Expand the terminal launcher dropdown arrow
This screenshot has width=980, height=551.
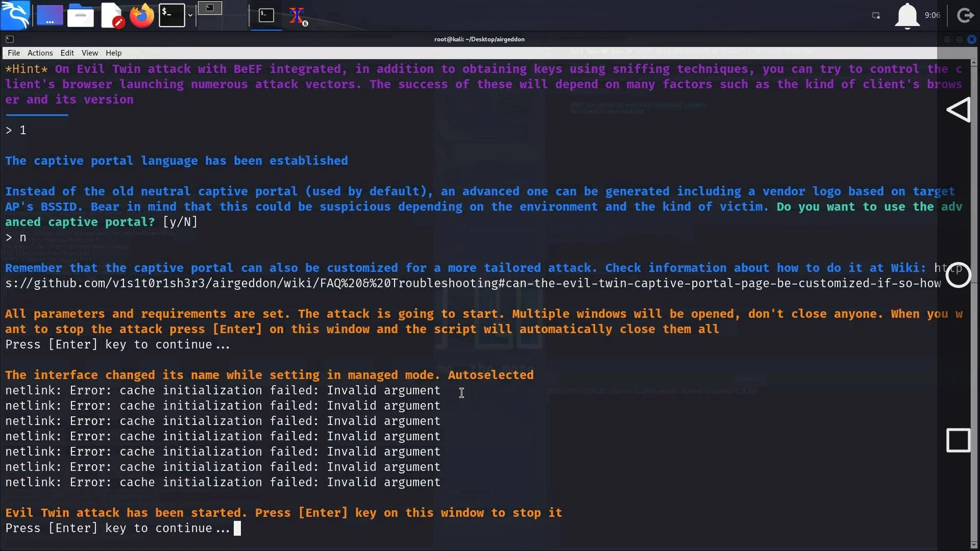[190, 15]
